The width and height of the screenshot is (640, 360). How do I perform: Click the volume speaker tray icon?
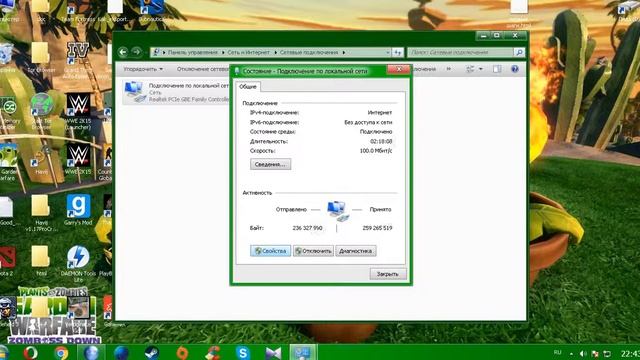click(x=583, y=353)
